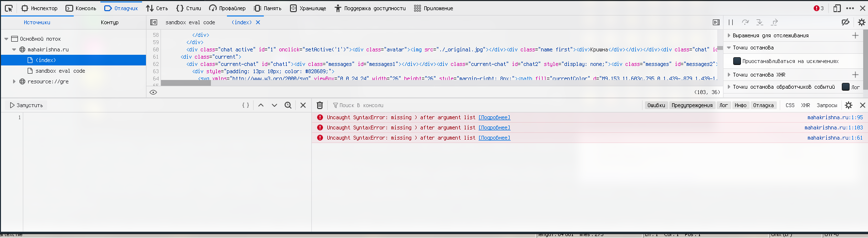Expand the Выражения для отслеживания section

pyautogui.click(x=729, y=35)
